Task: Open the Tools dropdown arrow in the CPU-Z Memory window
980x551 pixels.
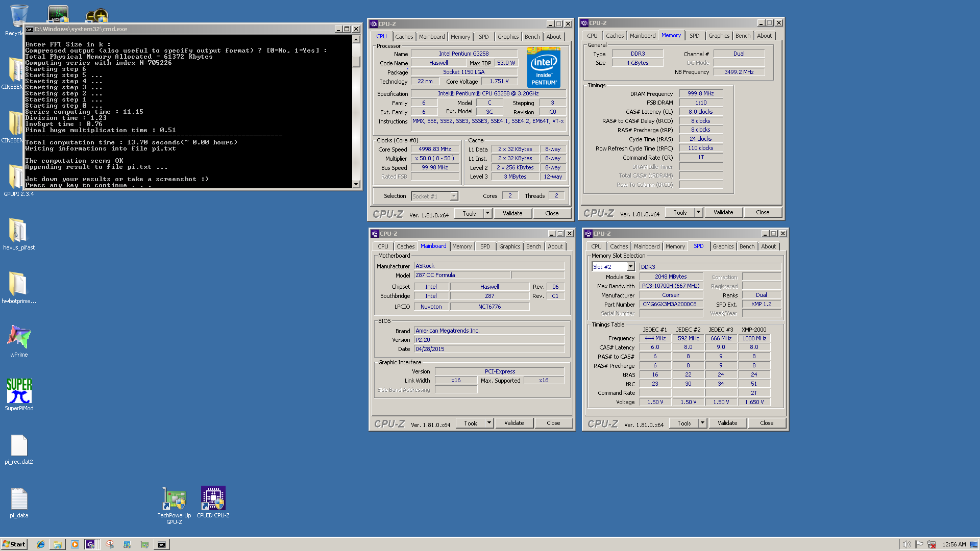Action: click(x=698, y=212)
